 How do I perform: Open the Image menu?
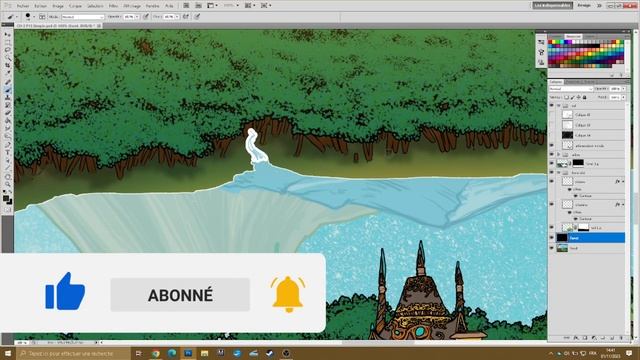click(x=58, y=6)
